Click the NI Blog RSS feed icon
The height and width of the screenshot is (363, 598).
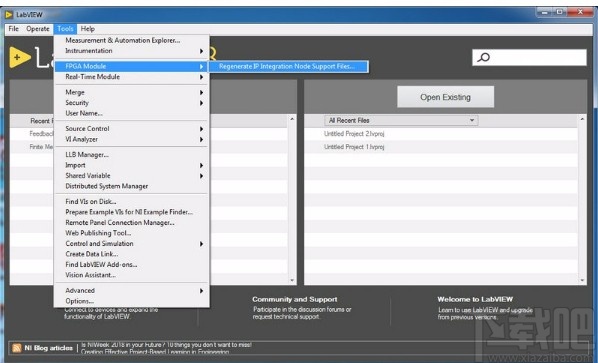(x=17, y=348)
